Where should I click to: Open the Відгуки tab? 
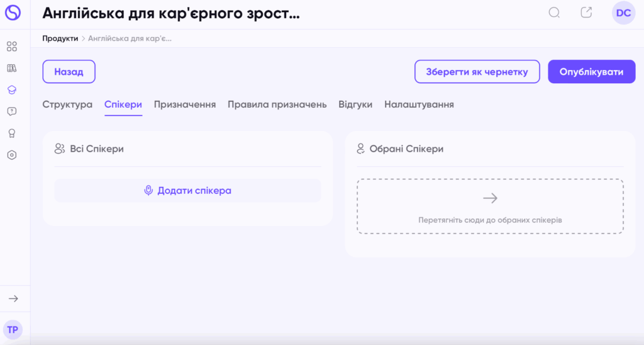coord(355,105)
